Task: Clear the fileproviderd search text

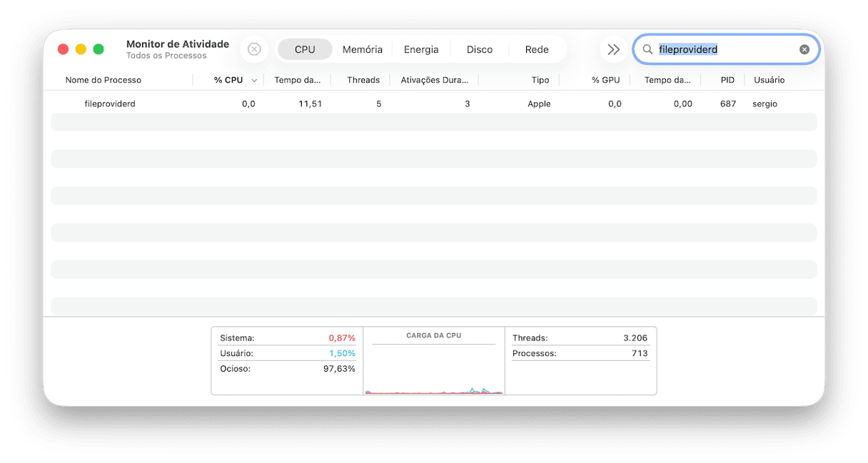Action: click(804, 49)
